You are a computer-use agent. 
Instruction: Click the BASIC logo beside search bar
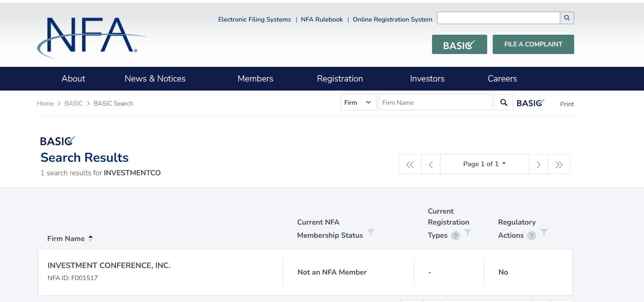click(x=530, y=103)
